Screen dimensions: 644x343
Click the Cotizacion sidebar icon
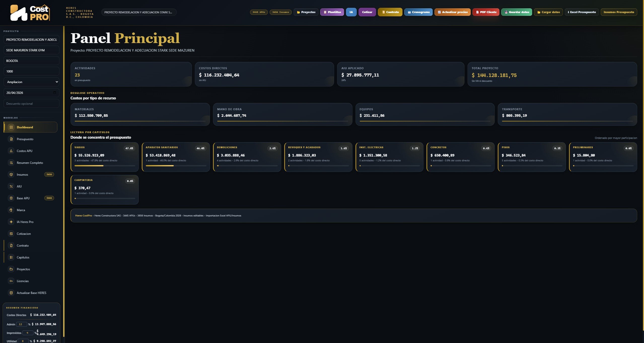pos(11,234)
